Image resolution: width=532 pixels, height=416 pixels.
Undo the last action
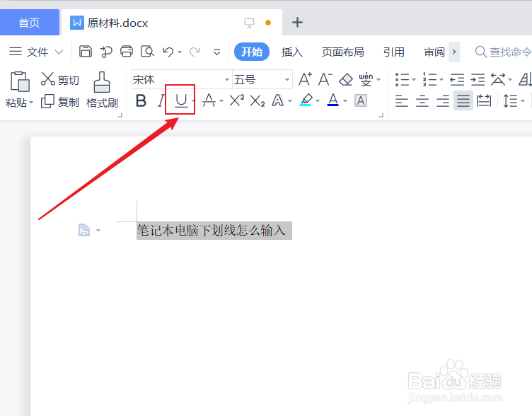click(x=168, y=52)
